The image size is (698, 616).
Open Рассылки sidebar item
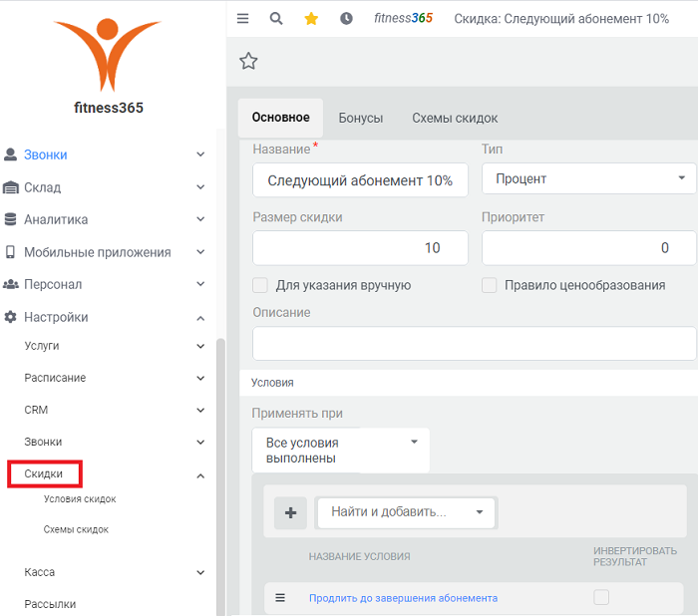point(50,604)
